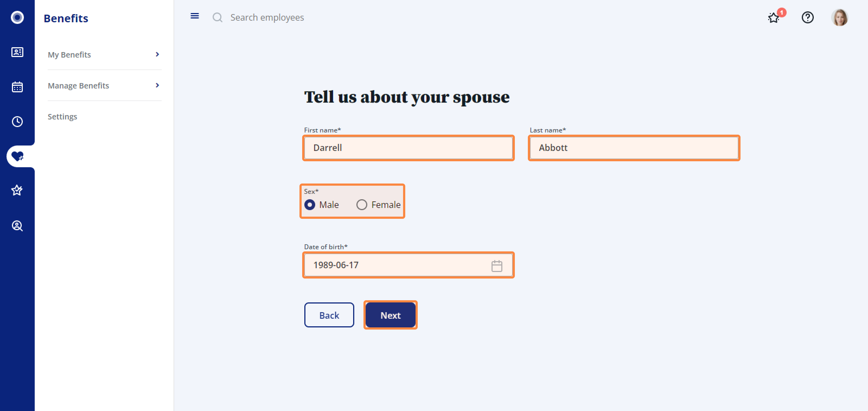
Task: Click the Next button
Action: (391, 315)
